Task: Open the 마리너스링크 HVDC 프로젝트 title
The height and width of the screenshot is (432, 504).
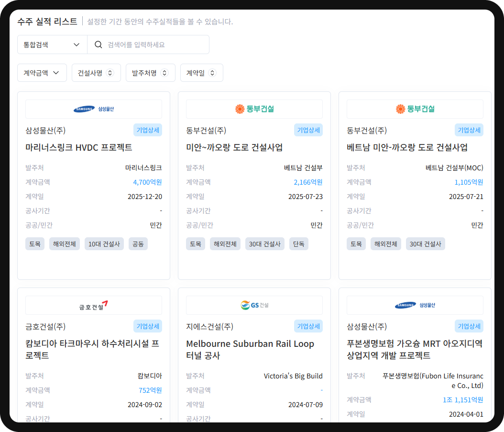Action: click(79, 147)
